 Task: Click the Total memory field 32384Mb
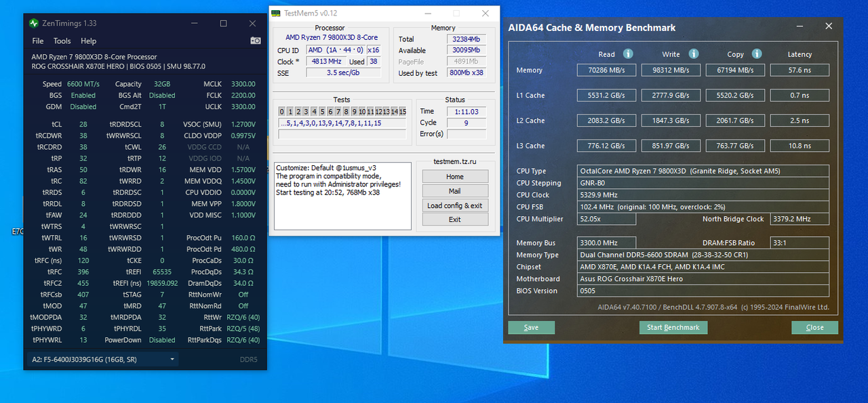tap(466, 39)
